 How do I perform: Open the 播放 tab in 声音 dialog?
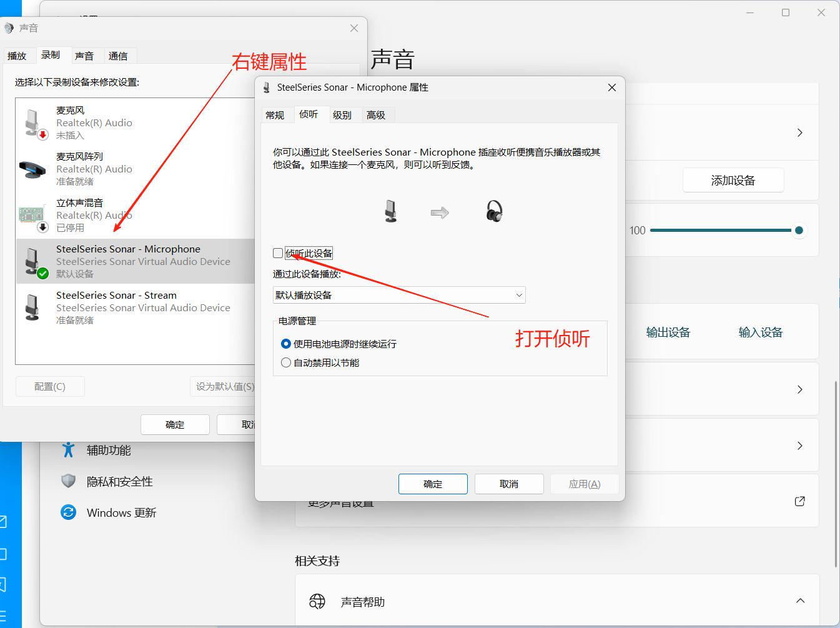pos(17,56)
